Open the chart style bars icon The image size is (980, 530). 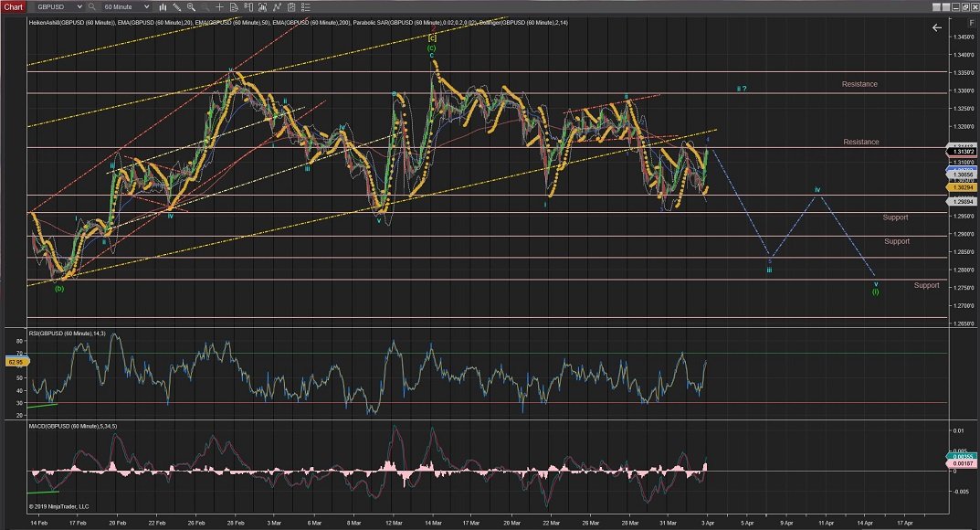tap(162, 7)
